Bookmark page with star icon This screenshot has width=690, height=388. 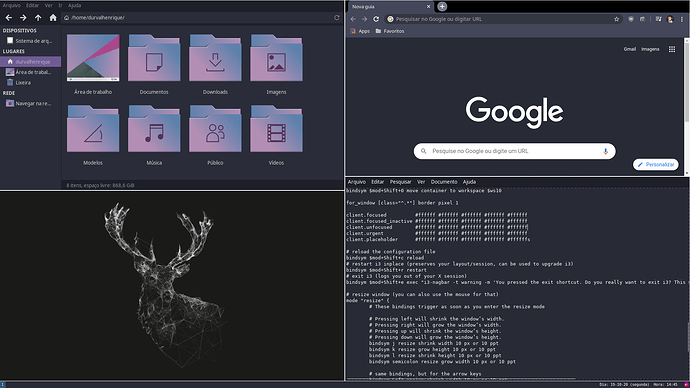[617, 19]
